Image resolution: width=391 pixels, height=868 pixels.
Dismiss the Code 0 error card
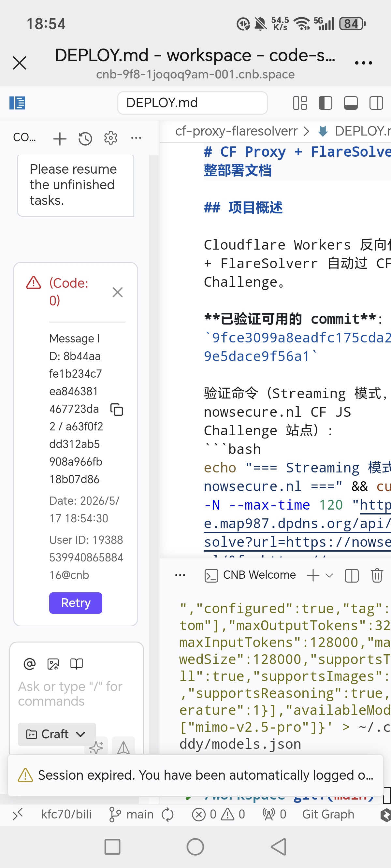tap(117, 292)
